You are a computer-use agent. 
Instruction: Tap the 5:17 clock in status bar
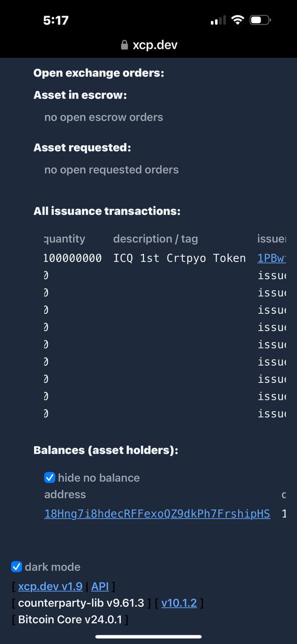coord(55,20)
